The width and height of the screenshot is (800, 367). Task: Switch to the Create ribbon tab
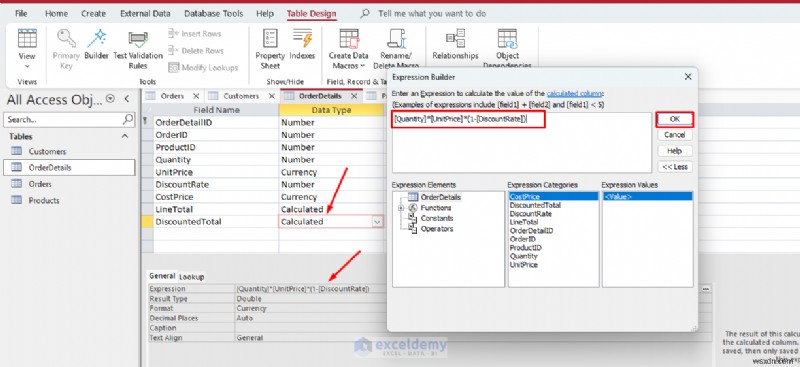coord(93,14)
